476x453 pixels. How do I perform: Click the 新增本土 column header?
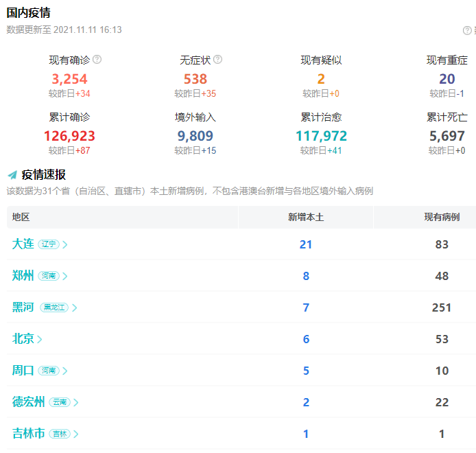pos(305,217)
